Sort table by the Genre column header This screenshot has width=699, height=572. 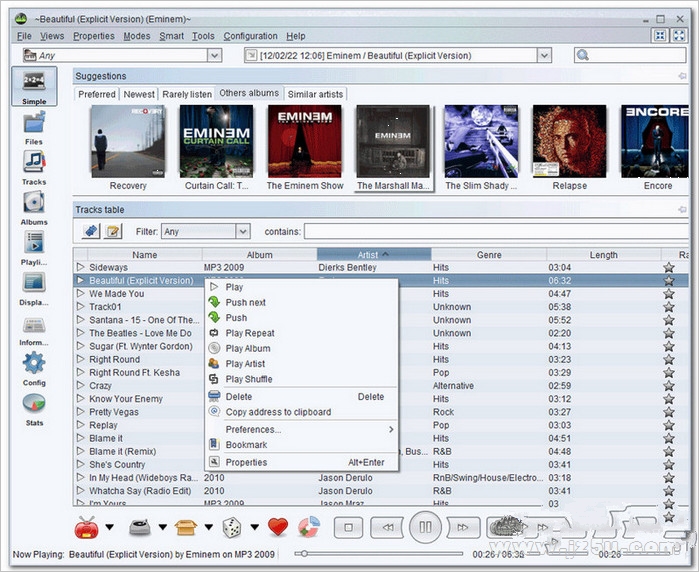point(489,255)
